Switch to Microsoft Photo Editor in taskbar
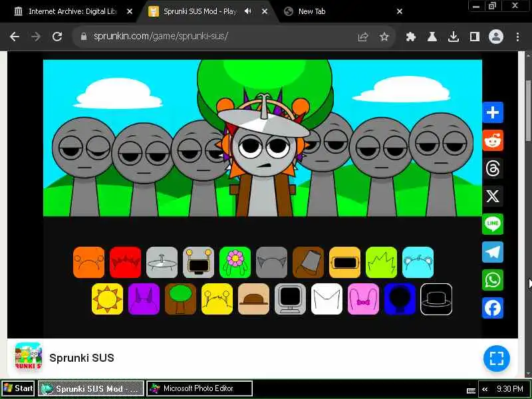532x399 pixels. click(199, 388)
